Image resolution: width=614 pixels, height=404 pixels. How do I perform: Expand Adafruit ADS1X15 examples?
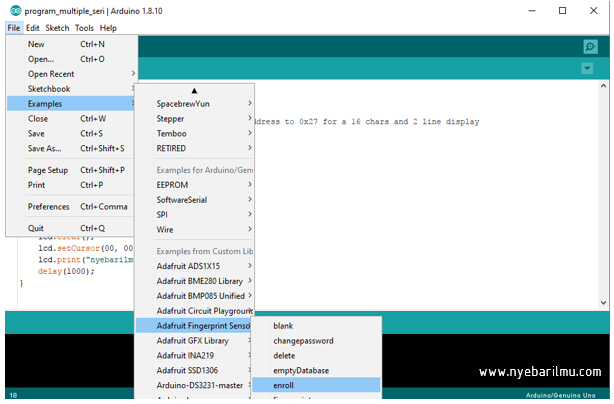tap(195, 266)
